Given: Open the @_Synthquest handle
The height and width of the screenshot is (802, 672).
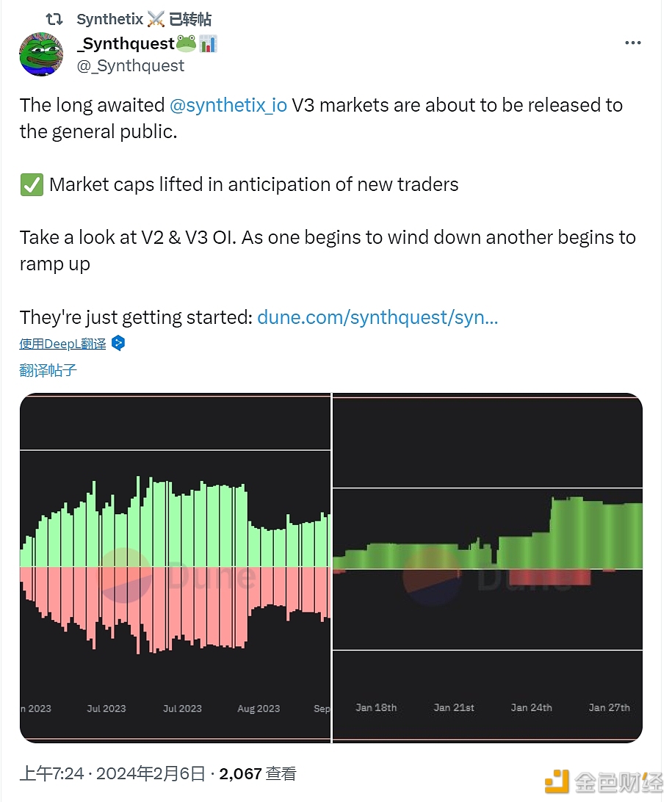Looking at the screenshot, I should pos(131,66).
